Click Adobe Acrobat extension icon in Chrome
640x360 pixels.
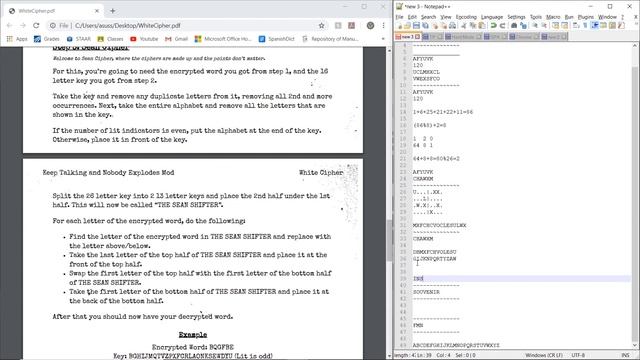click(x=351, y=25)
